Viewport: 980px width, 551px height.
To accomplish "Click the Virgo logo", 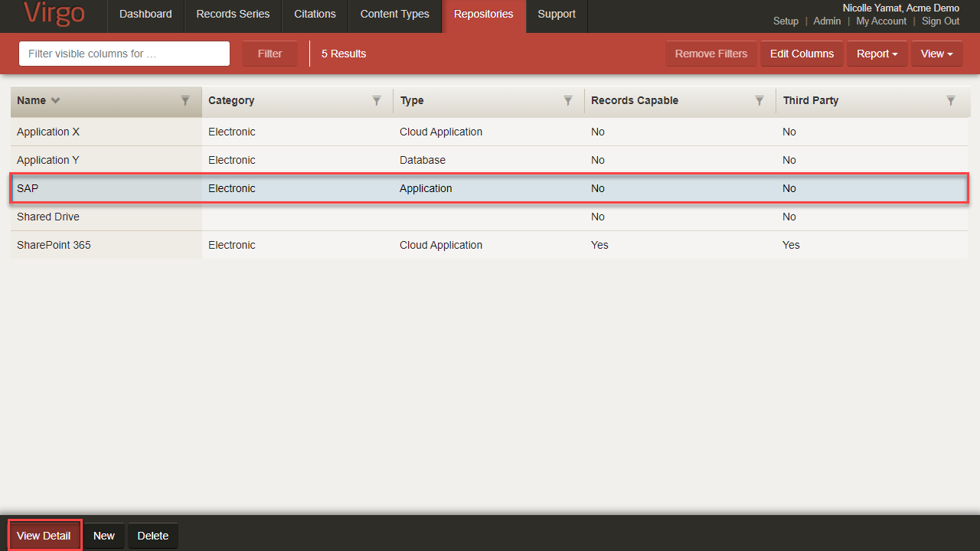I will (54, 14).
